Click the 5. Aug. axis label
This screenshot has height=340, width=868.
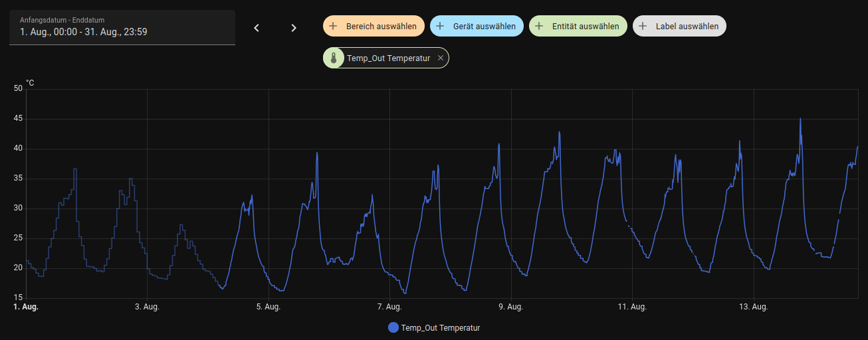pyautogui.click(x=268, y=307)
